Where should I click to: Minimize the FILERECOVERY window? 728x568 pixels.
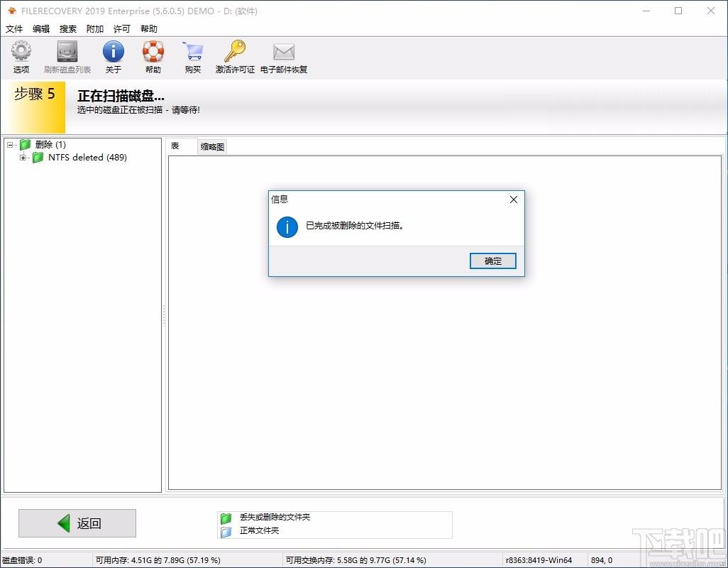(x=646, y=11)
